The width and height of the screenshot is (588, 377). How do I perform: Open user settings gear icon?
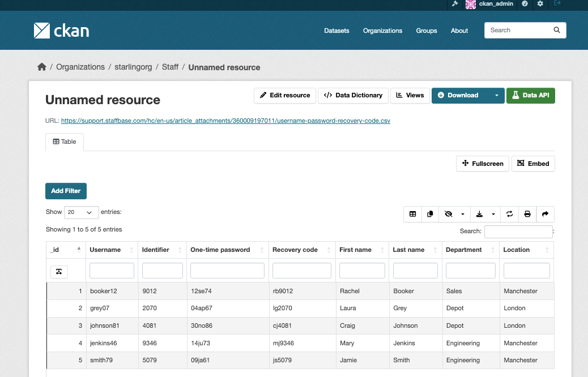click(540, 4)
